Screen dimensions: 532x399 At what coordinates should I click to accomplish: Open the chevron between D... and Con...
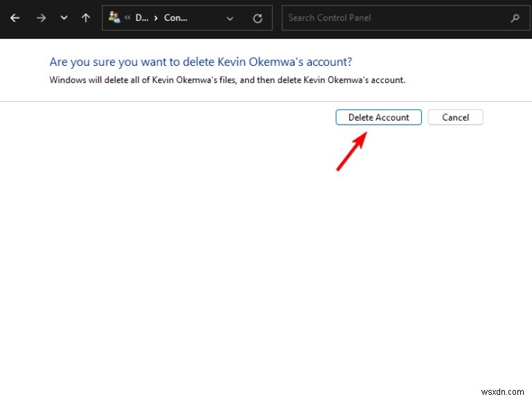(155, 18)
